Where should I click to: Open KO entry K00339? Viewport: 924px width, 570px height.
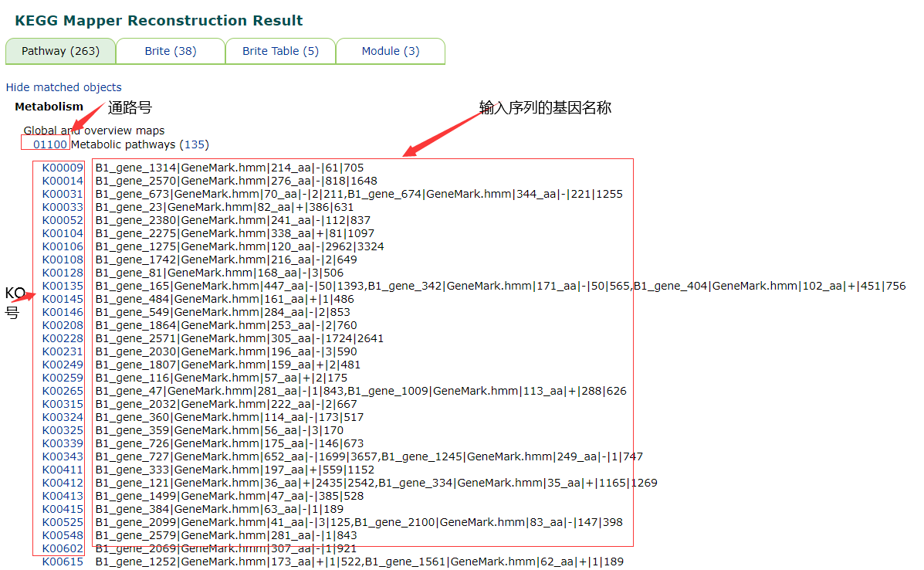(63, 443)
